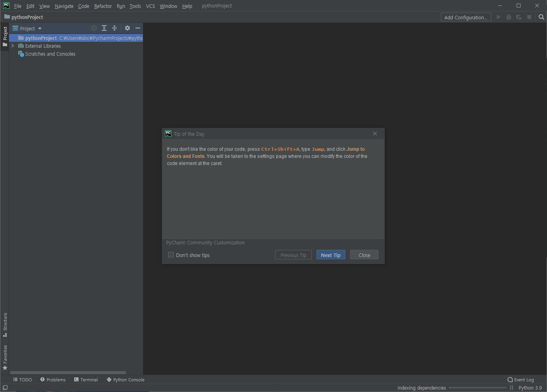The height and width of the screenshot is (392, 547).
Task: Select Scratches and Consoles tree item
Action: tap(47, 54)
